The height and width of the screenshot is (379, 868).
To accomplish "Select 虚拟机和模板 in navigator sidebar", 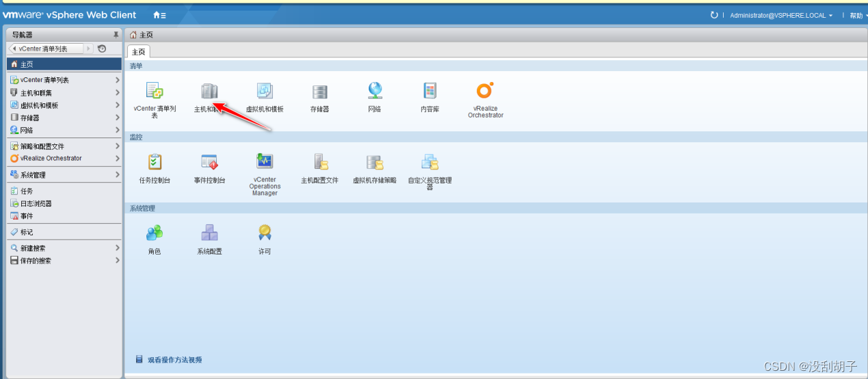I will (64, 105).
